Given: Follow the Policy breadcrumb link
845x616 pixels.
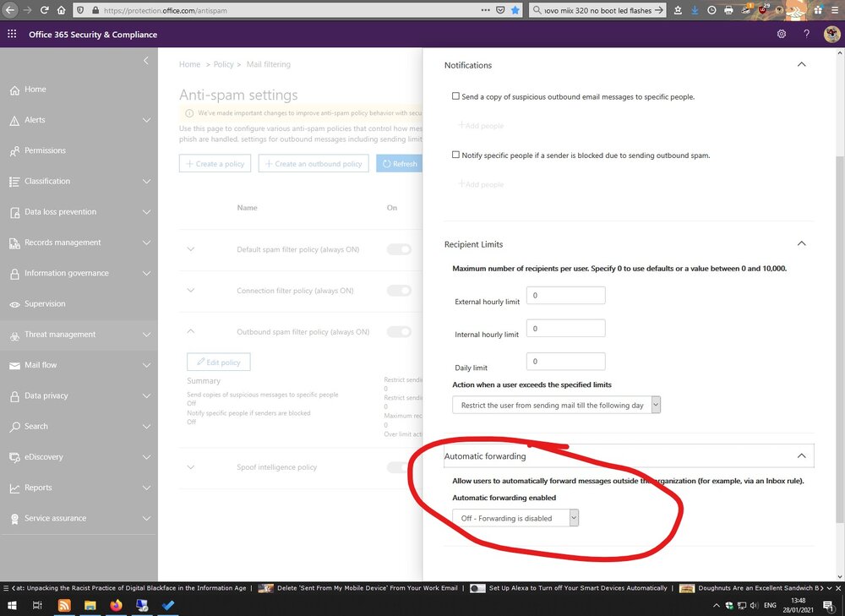Looking at the screenshot, I should click(x=224, y=64).
